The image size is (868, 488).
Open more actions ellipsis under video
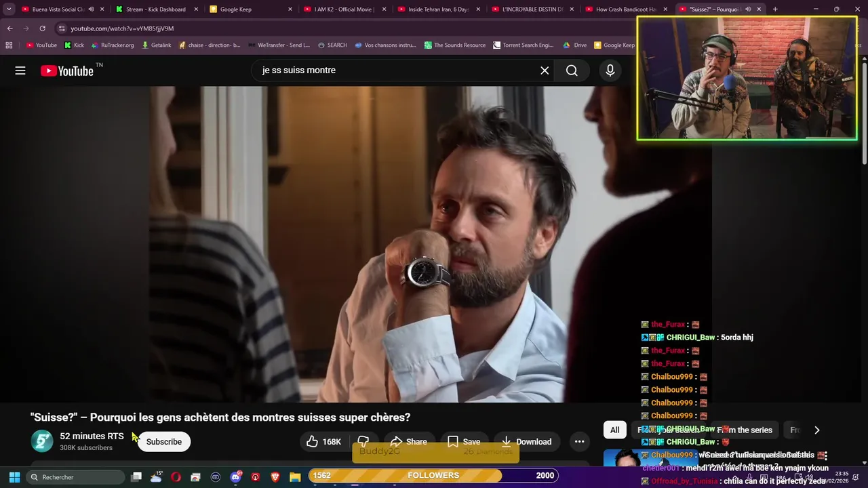pos(579,441)
